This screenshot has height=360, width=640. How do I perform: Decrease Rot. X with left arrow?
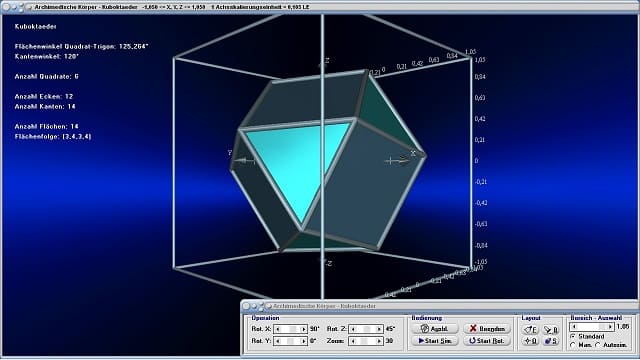pos(278,329)
